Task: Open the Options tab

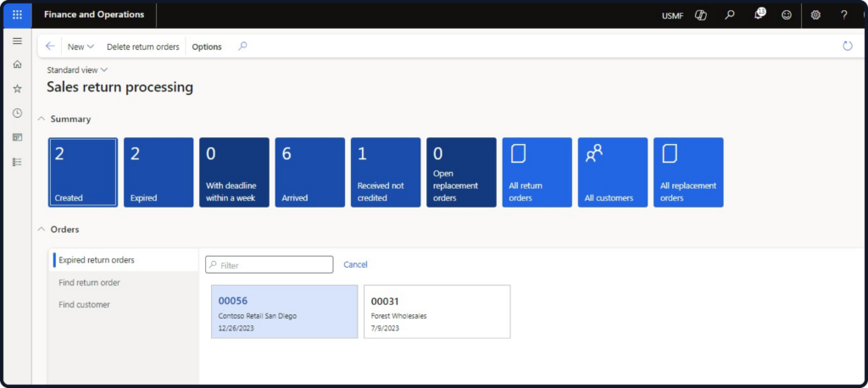Action: pos(207,47)
